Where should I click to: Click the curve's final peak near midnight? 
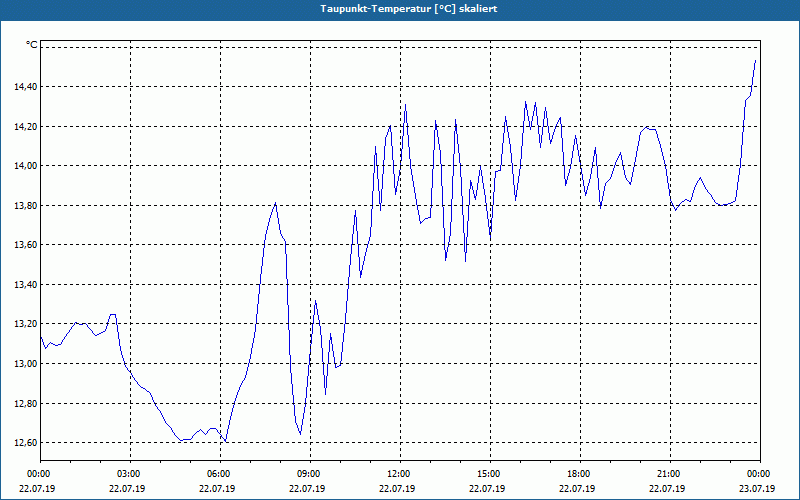coord(755,61)
